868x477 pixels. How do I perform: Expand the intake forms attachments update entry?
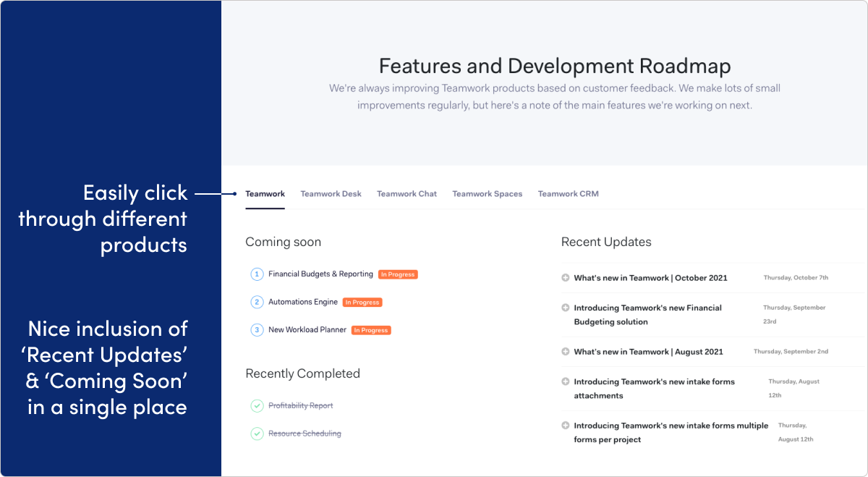565,381
